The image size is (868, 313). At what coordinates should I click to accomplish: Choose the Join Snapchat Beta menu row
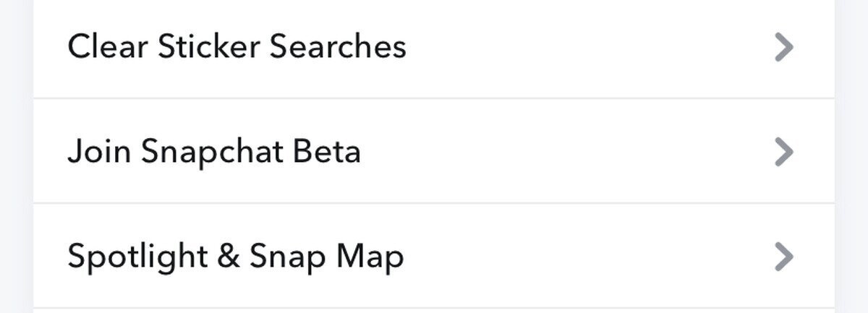(x=434, y=152)
